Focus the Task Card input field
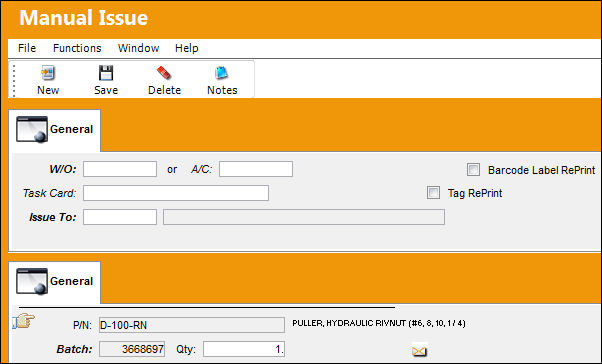Image resolution: width=602 pixels, height=364 pixels. tap(176, 193)
